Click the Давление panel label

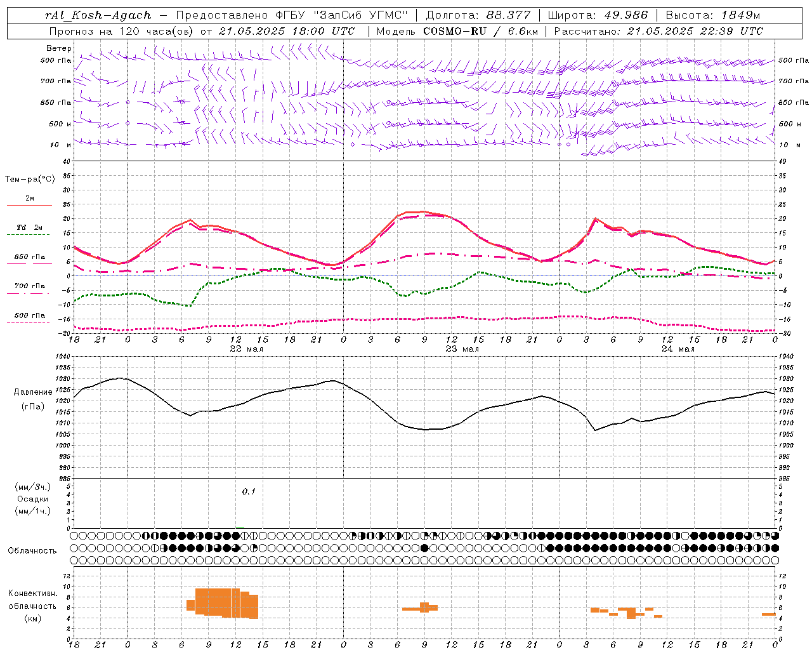[x=33, y=392]
